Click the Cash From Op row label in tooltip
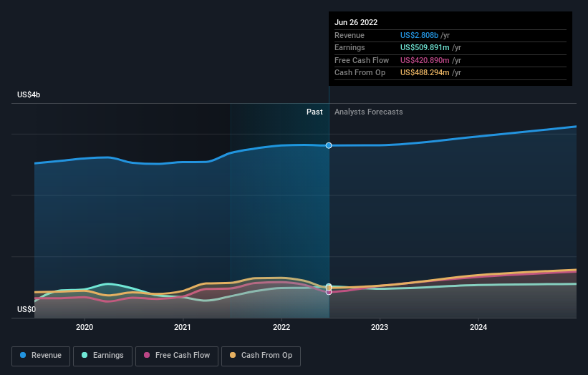This screenshot has height=375, width=588. point(360,73)
